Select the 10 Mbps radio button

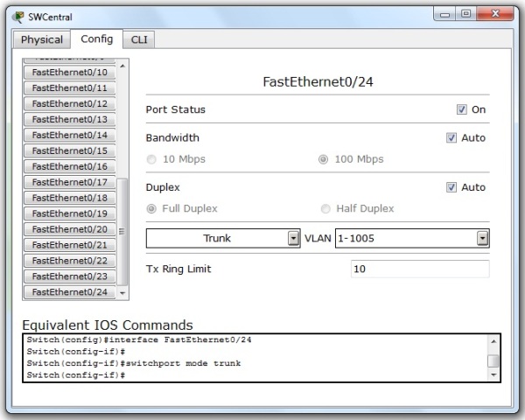(152, 159)
